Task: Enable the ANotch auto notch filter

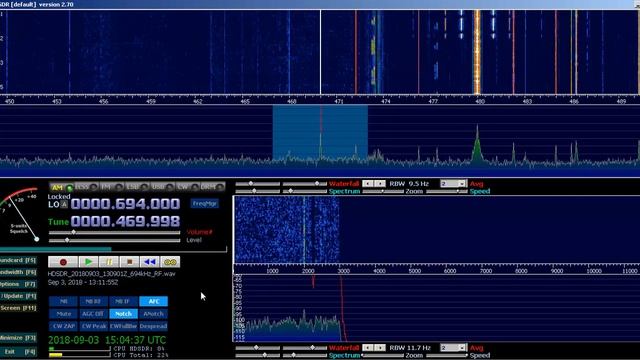Action: pos(153,313)
